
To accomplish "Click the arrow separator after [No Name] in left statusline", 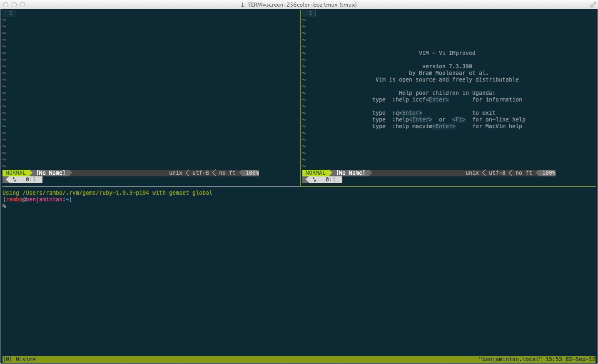I will point(70,173).
